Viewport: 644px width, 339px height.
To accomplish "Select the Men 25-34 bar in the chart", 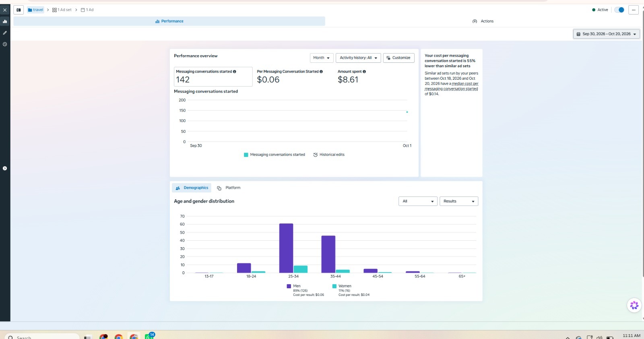I will point(286,248).
